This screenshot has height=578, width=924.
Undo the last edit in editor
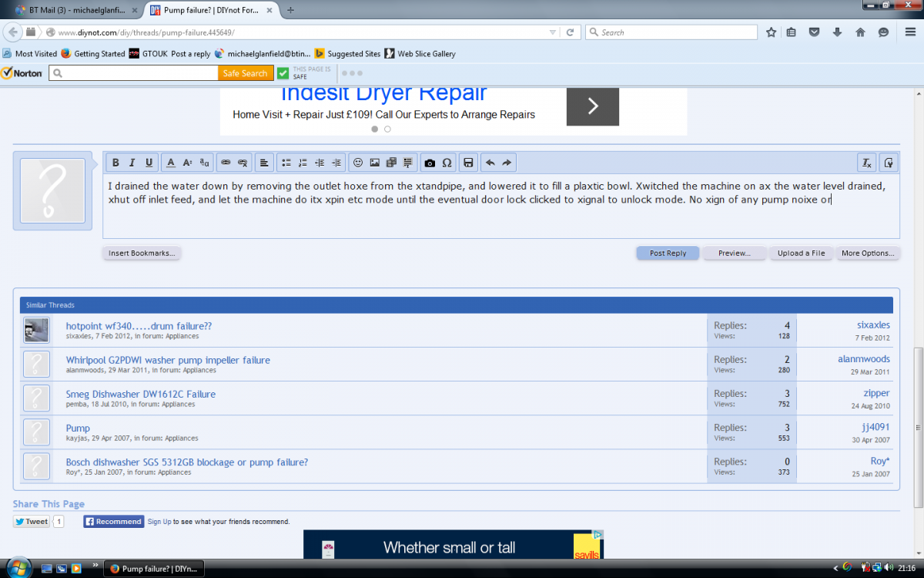point(490,163)
